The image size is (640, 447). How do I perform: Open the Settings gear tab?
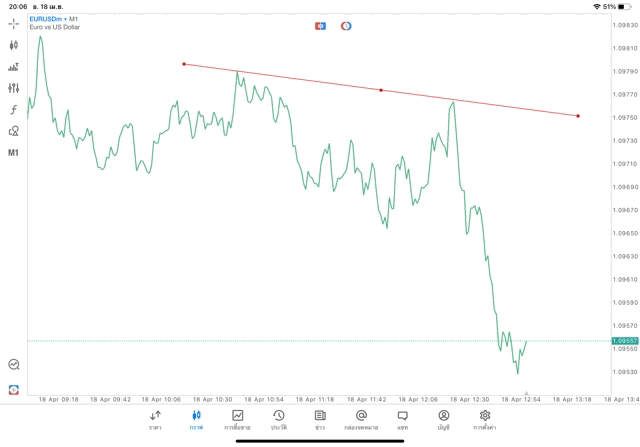tap(485, 419)
